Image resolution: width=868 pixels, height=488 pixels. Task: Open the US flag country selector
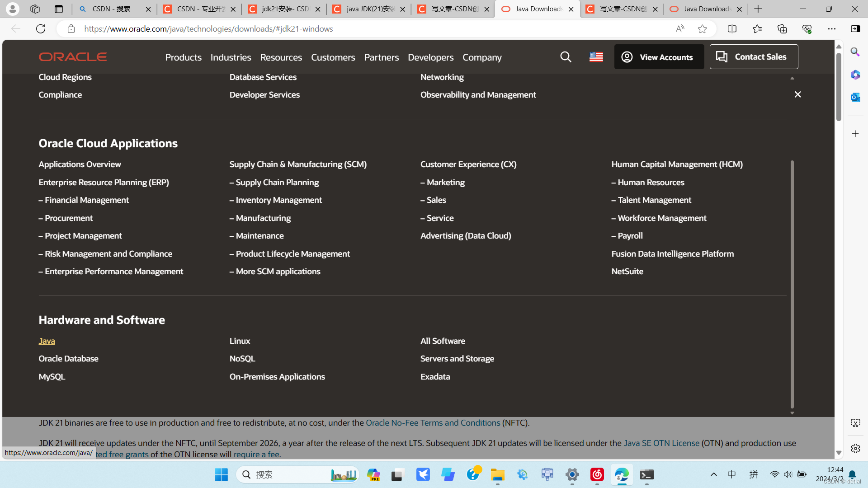click(x=596, y=57)
